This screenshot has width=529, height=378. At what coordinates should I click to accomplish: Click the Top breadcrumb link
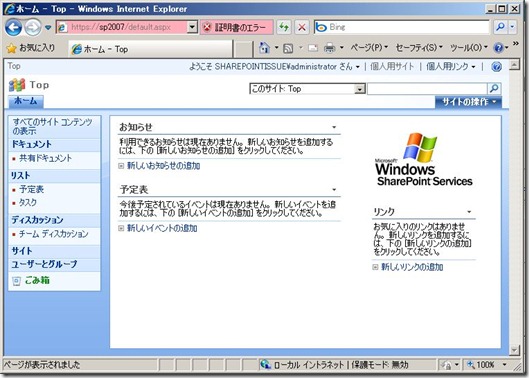pos(14,66)
